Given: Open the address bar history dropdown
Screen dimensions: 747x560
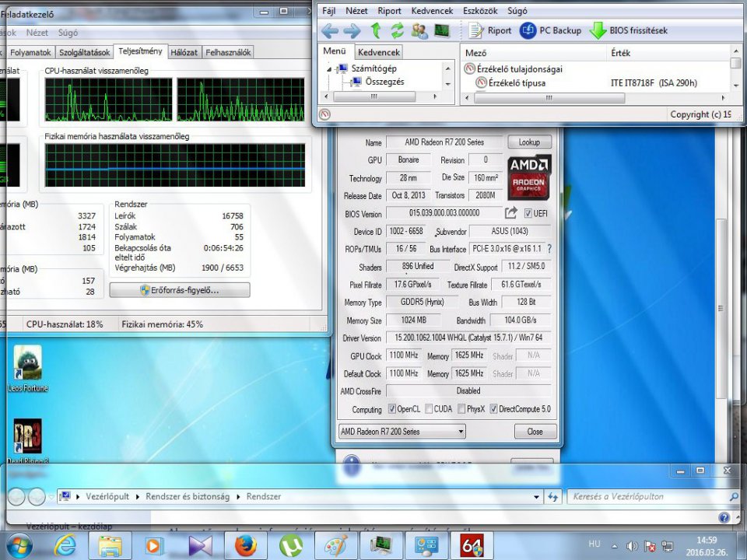Looking at the screenshot, I should pyautogui.click(x=536, y=496).
